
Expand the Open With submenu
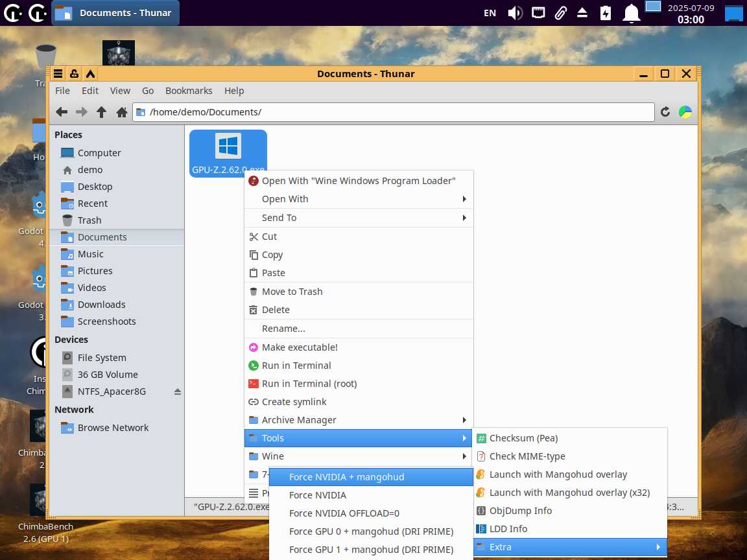(358, 199)
